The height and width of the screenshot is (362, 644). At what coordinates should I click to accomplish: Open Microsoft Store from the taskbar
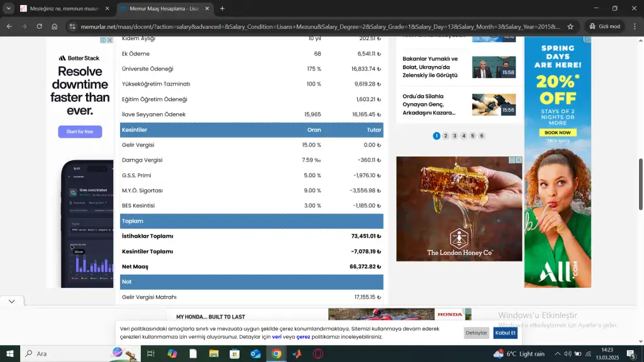click(235, 354)
